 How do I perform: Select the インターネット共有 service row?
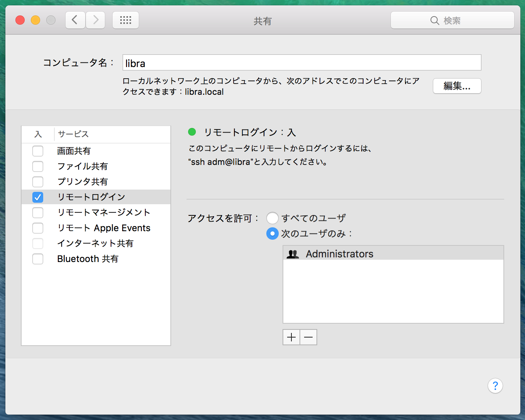[x=96, y=244]
